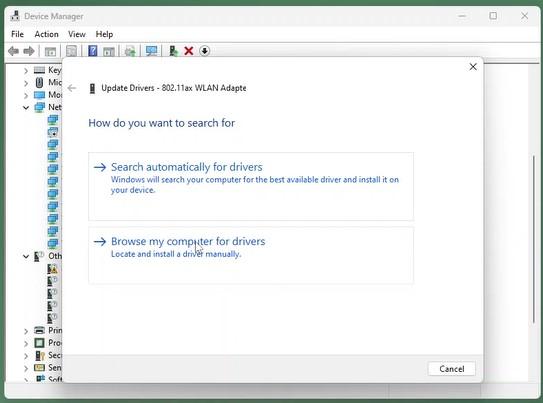Expand the Keyboards tree node

(26, 71)
